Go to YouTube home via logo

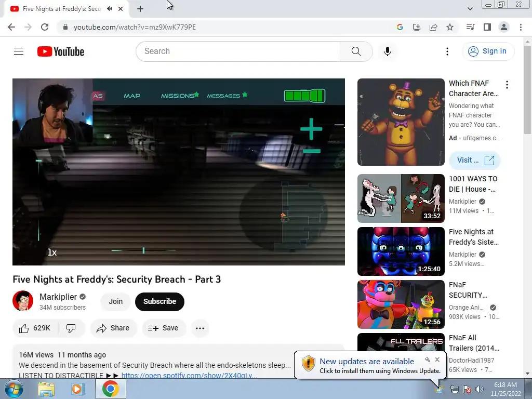tap(61, 51)
